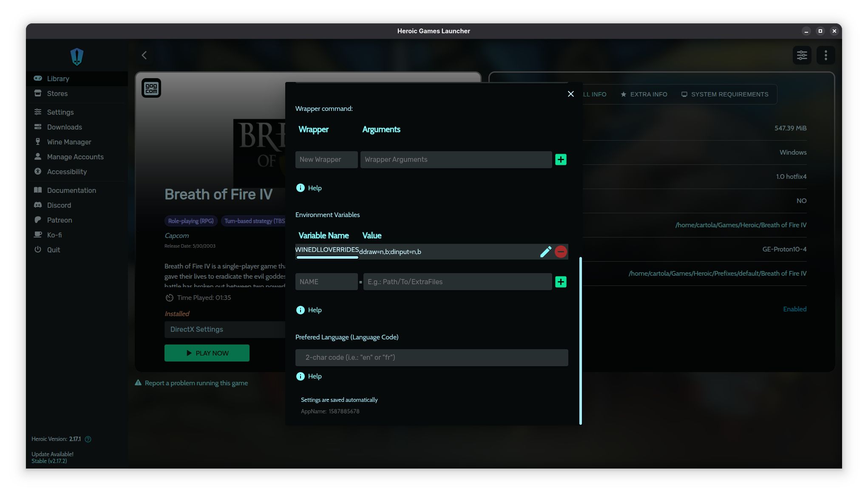The image size is (868, 497).
Task: Click the Heroic version help question icon
Action: click(x=88, y=439)
